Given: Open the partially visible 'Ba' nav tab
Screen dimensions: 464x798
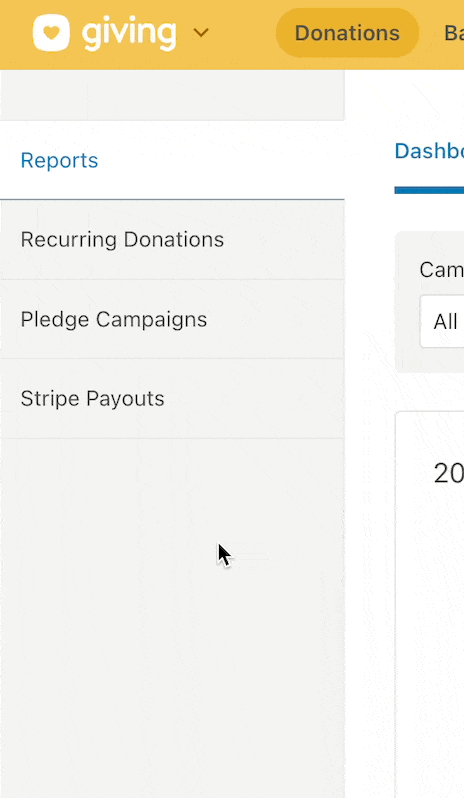Looking at the screenshot, I should [x=454, y=33].
